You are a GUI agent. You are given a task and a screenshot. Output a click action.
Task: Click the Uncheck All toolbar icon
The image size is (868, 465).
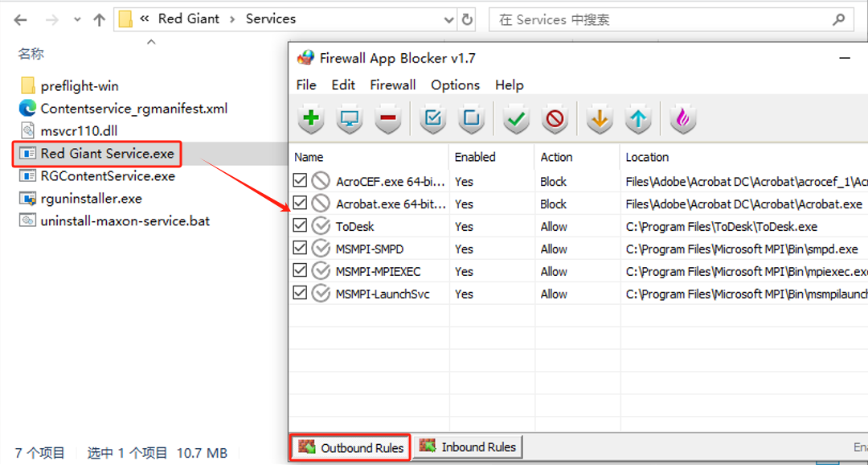click(x=471, y=118)
